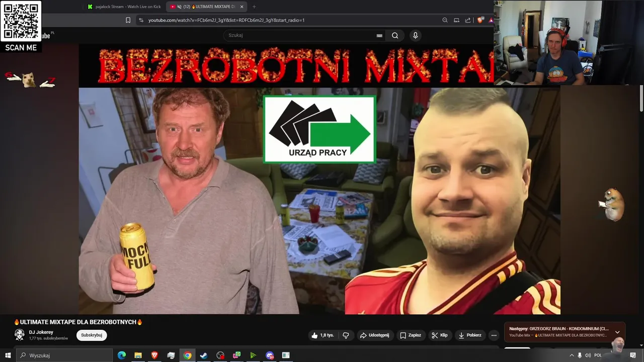Click the Klip scissors button
The height and width of the screenshot is (362, 644).
coord(439,335)
